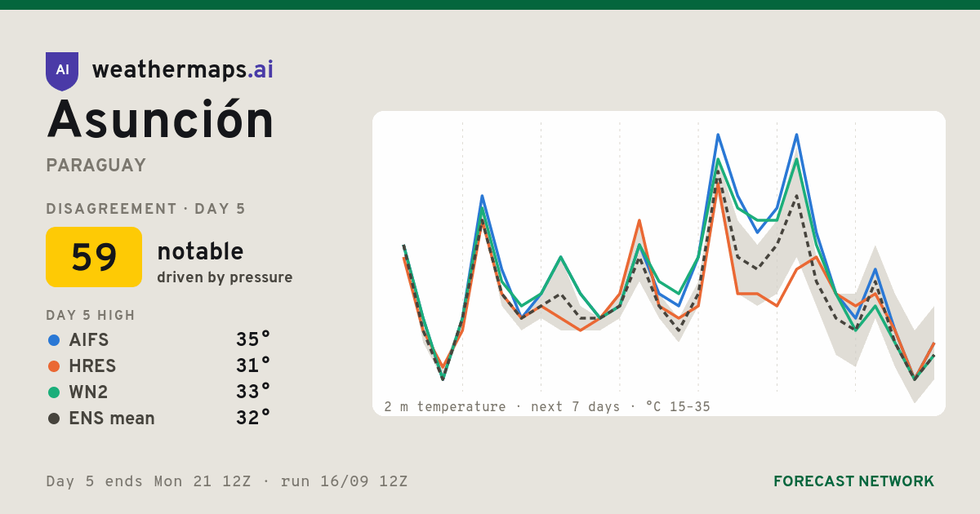Click the DISAGREEMENT · DAY 5 heading
980x514 pixels.
click(x=146, y=209)
